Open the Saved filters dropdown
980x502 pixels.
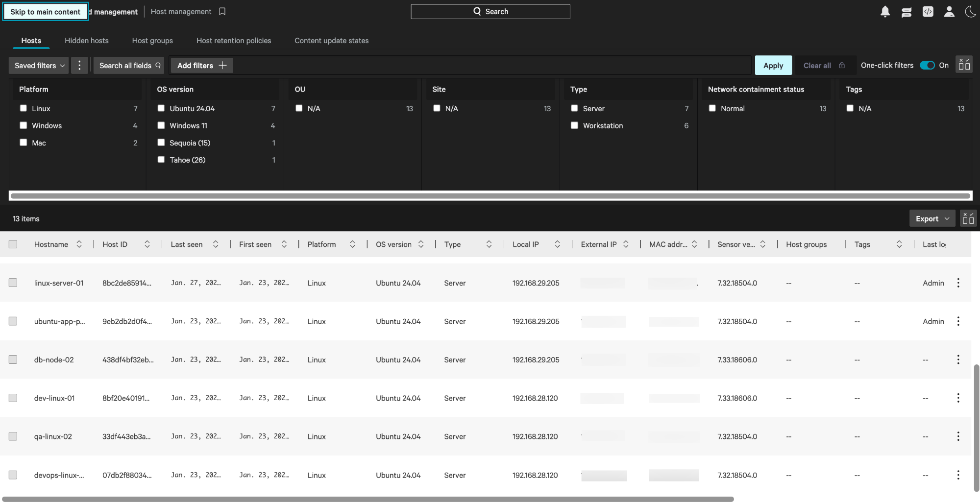(38, 65)
